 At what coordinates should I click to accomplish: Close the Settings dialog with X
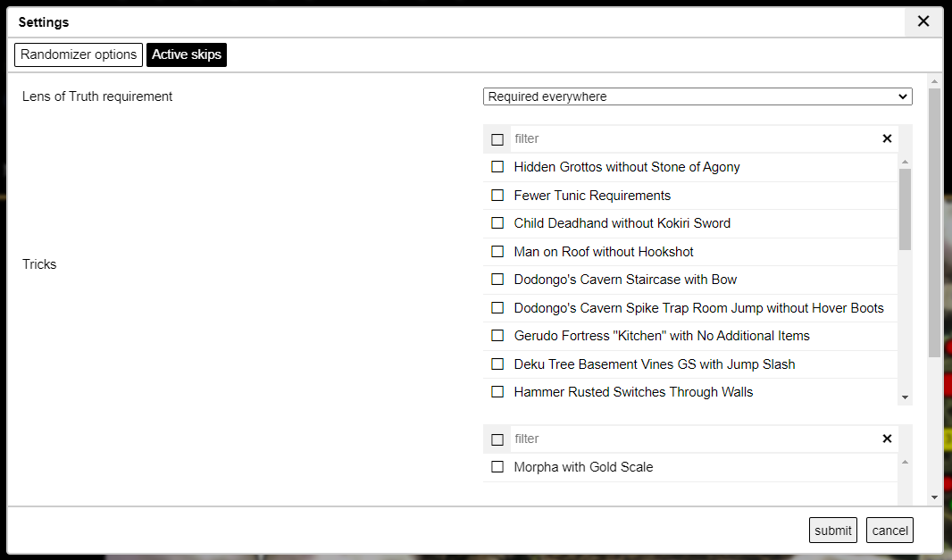923,21
